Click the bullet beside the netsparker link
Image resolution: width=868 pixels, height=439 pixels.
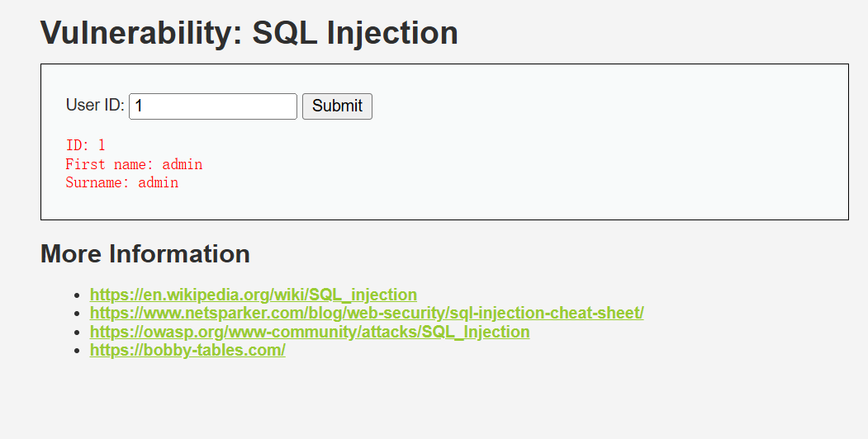(78, 314)
